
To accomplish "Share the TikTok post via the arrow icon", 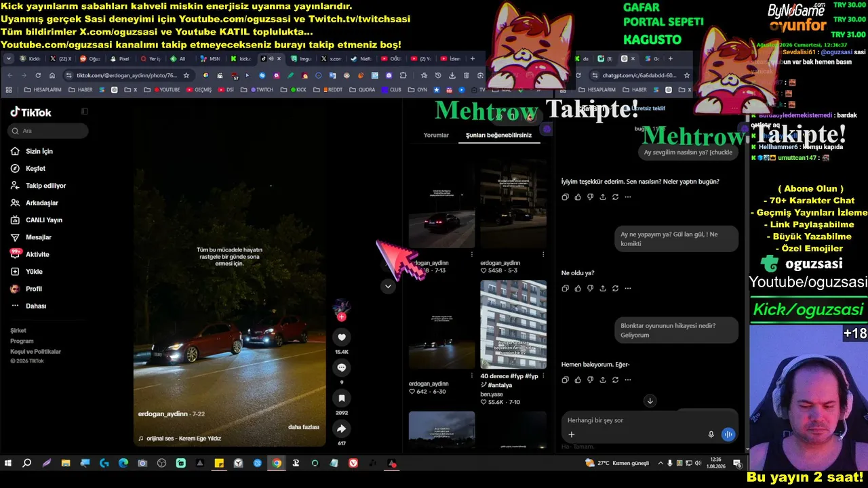I will click(x=342, y=428).
